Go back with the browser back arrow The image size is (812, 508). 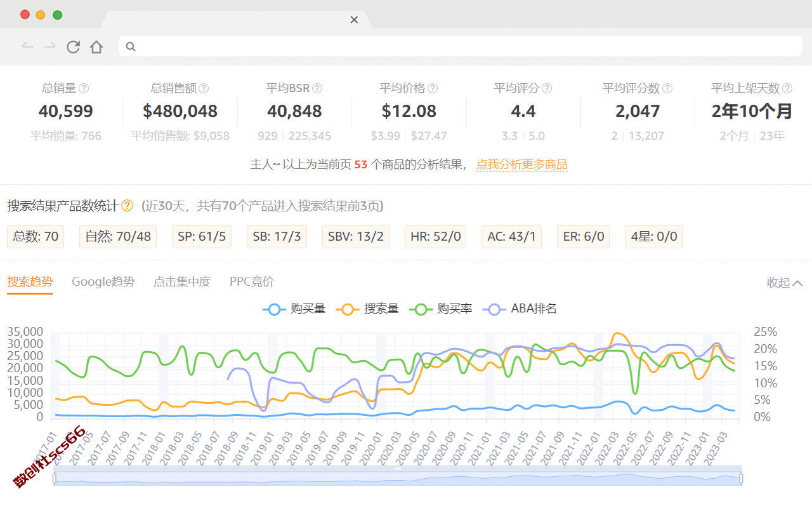27,46
